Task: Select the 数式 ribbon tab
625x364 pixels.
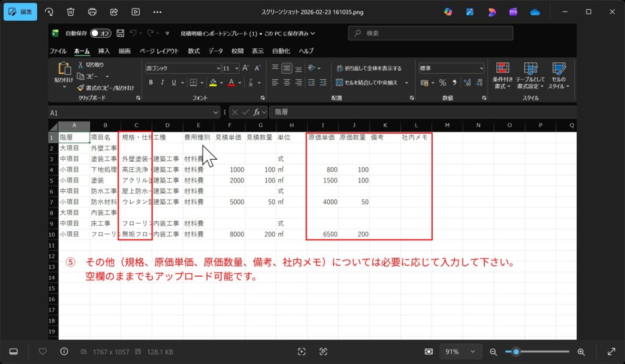Action: (193, 51)
